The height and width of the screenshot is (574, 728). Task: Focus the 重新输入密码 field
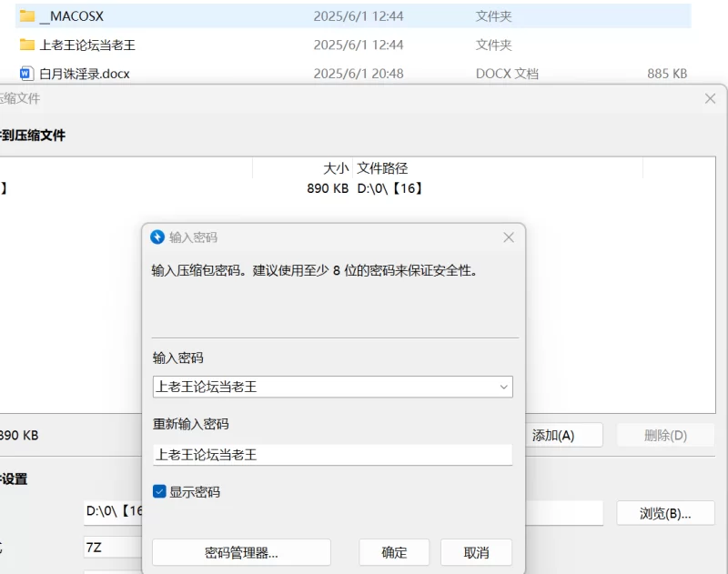pyautogui.click(x=332, y=455)
